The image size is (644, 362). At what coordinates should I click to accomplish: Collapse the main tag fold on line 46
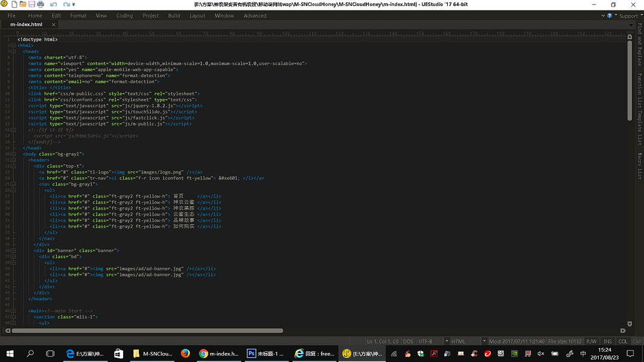coord(13,311)
